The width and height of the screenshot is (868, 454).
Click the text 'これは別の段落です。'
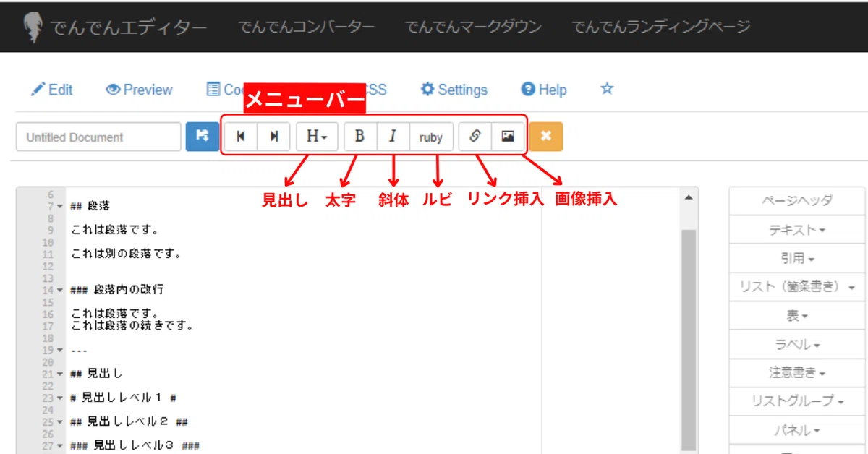tap(126, 254)
